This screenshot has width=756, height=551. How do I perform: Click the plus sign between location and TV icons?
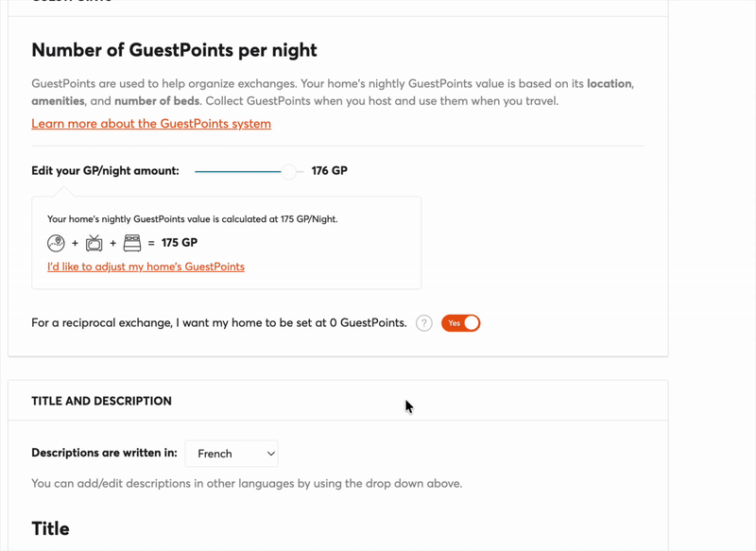coord(76,244)
